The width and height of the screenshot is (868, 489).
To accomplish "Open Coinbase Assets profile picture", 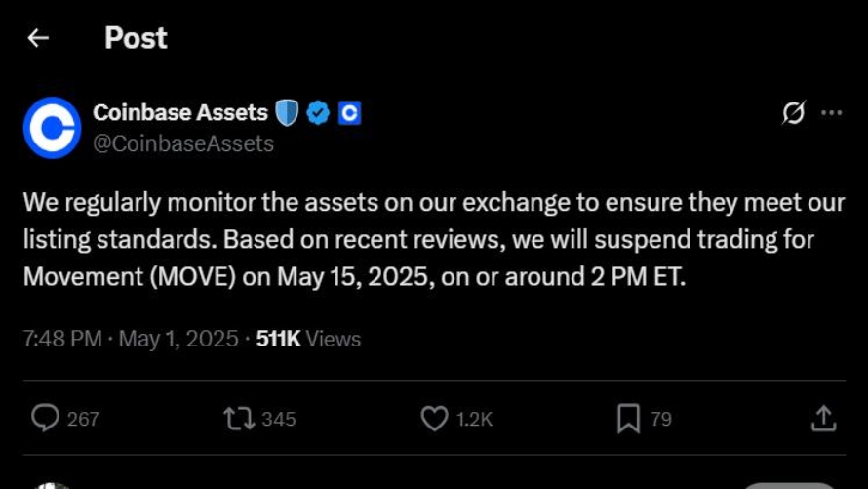I will tap(52, 127).
